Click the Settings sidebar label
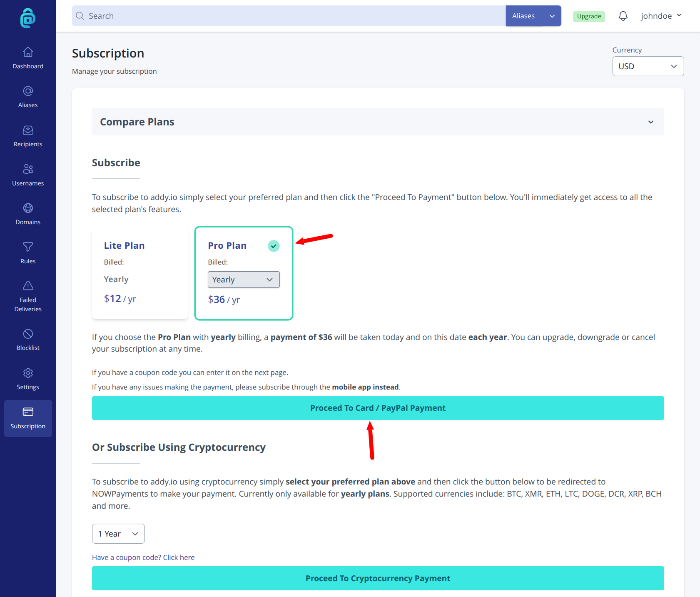This screenshot has width=700, height=597. tap(28, 387)
